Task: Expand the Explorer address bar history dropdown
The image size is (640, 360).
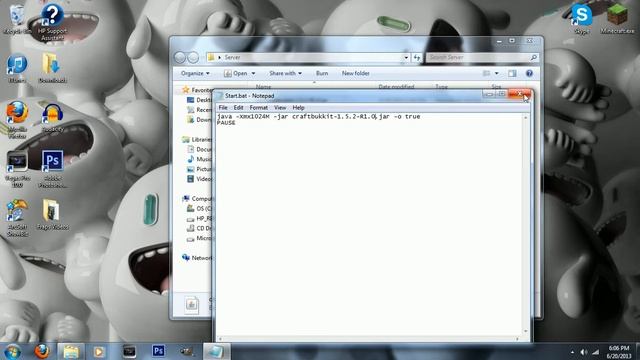Action: (406, 58)
